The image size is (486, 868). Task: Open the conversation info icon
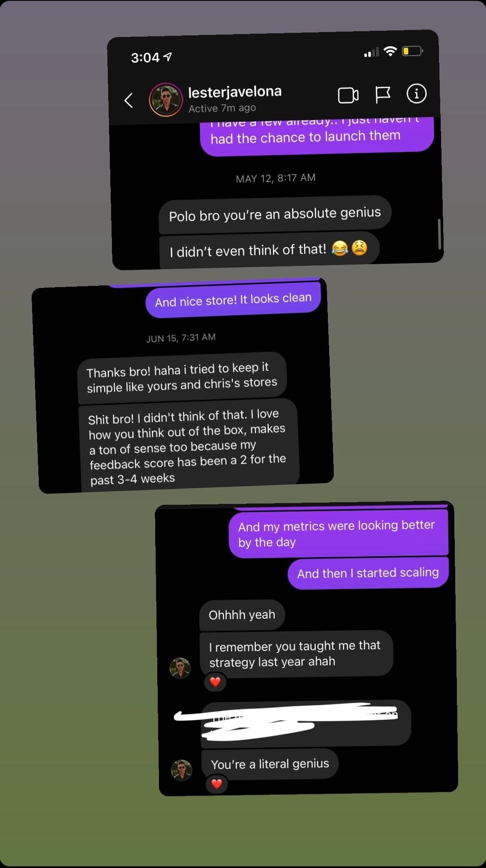(417, 94)
